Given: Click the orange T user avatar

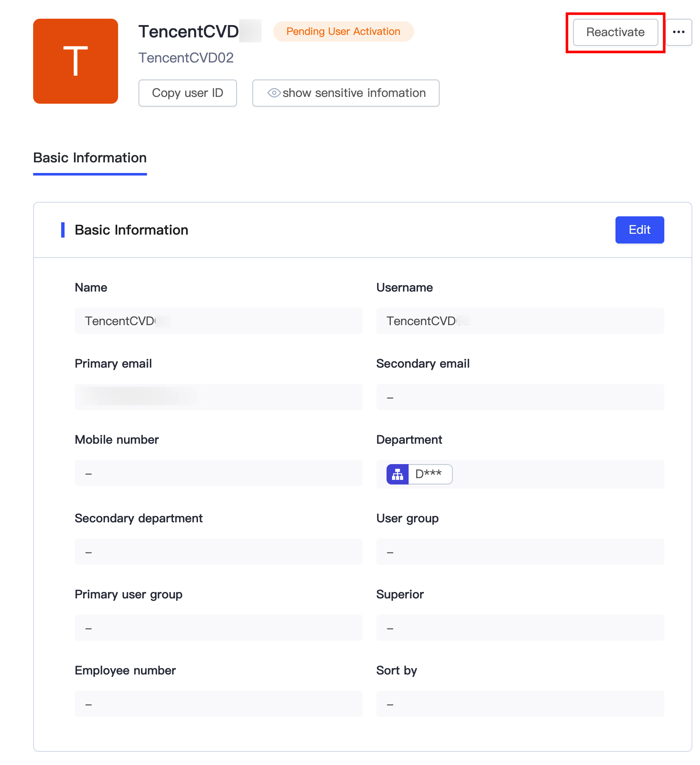Looking at the screenshot, I should 76,61.
